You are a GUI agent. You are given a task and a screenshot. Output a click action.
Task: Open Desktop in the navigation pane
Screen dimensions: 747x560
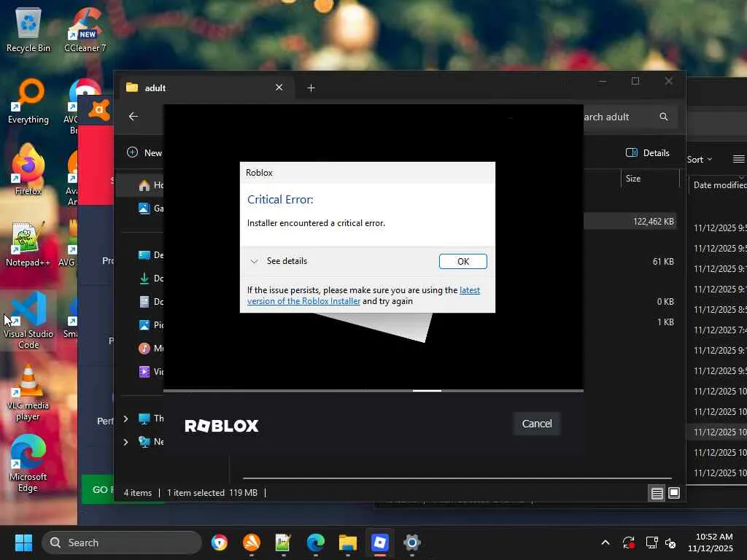pyautogui.click(x=150, y=254)
